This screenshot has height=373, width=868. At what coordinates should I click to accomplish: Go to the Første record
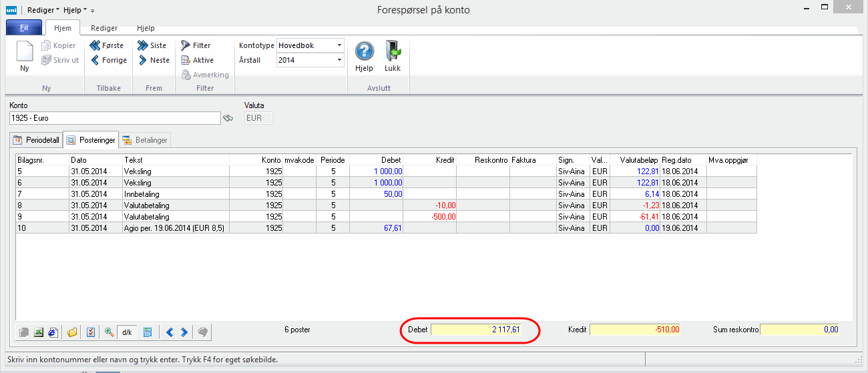(105, 45)
